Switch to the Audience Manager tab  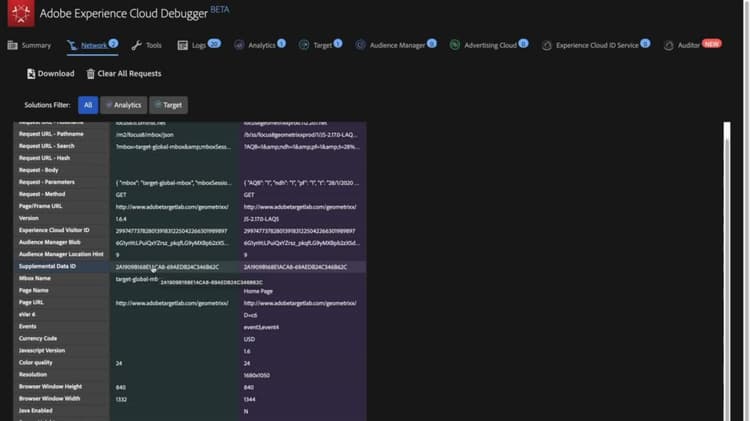click(x=396, y=44)
